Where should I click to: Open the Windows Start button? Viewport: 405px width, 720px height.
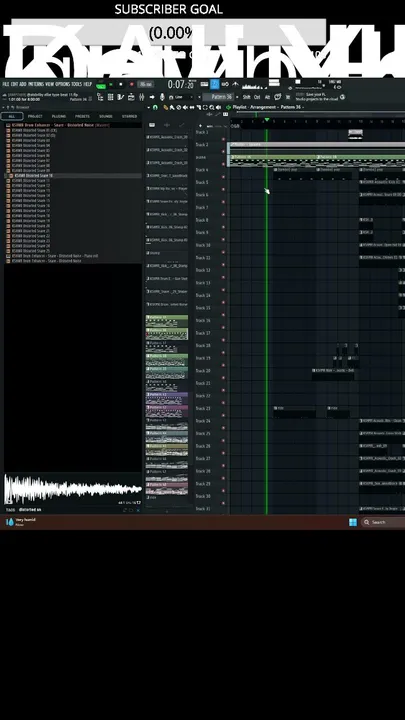click(x=353, y=522)
